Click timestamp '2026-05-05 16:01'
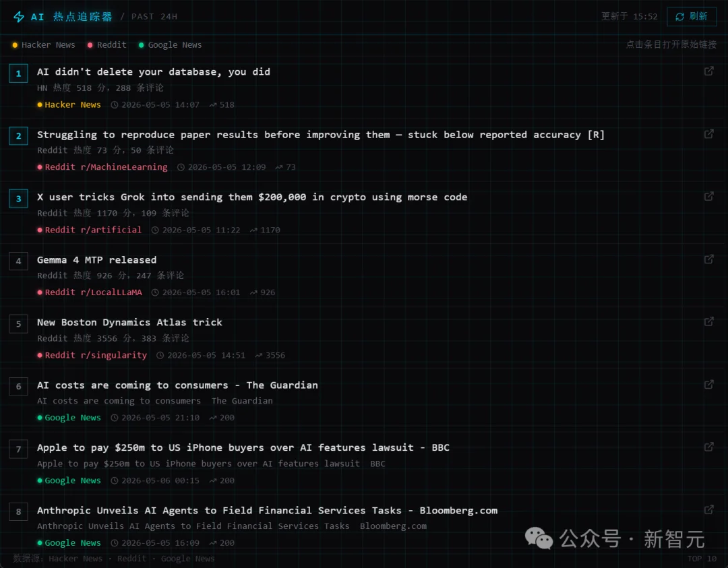This screenshot has width=728, height=568. coord(196,292)
